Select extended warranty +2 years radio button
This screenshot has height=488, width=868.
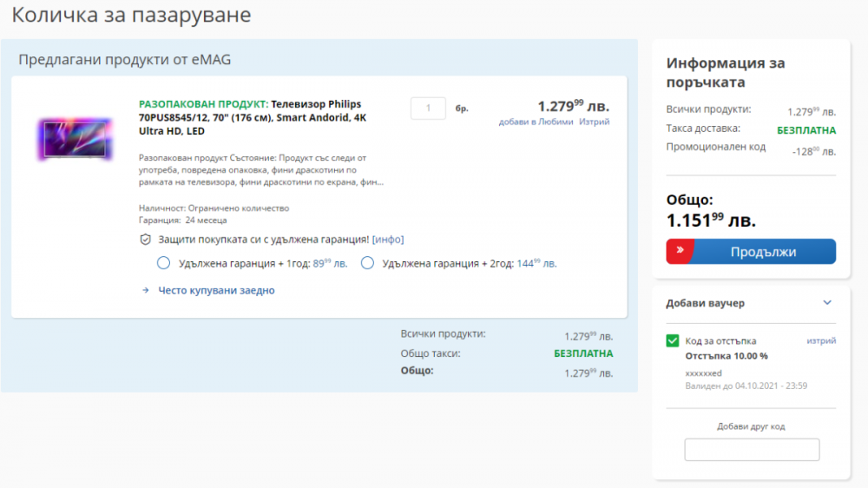tap(367, 263)
